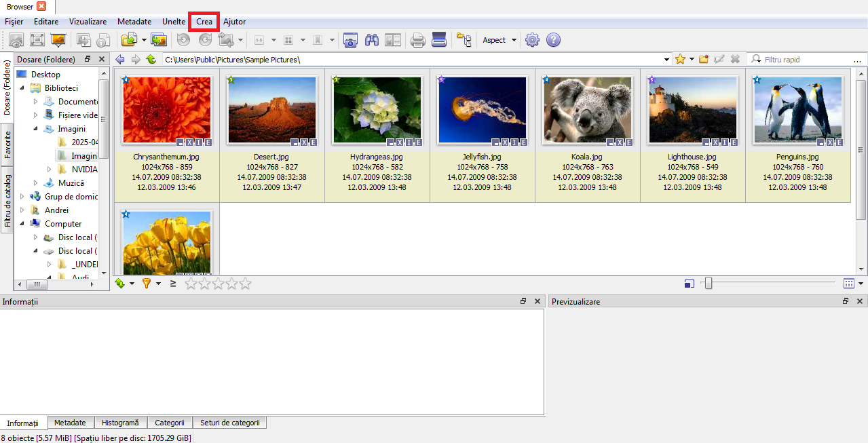Viewport: 868px width, 443px height.
Task: Open the Aspect dropdown
Action: 499,40
